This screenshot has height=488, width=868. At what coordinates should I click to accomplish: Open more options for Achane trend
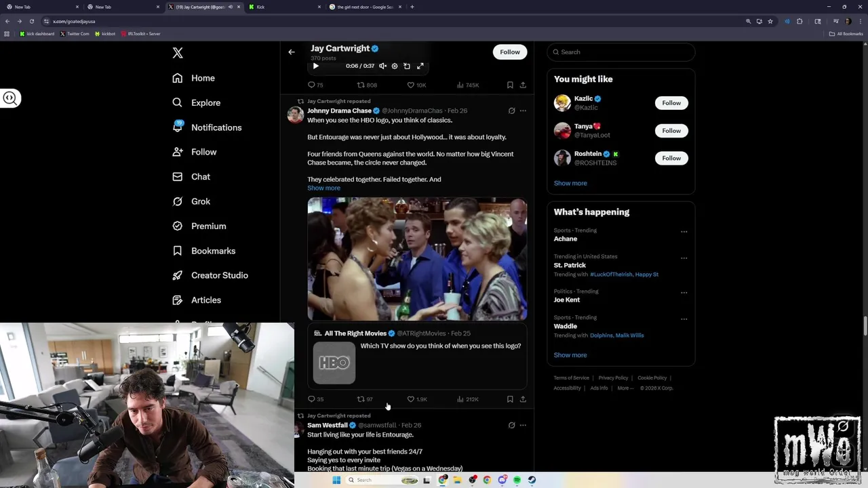pyautogui.click(x=684, y=232)
